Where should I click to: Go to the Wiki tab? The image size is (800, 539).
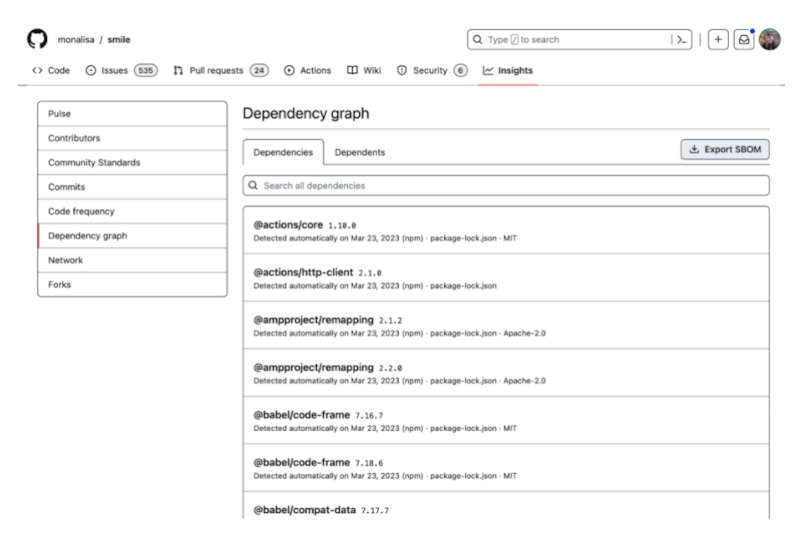pos(364,70)
